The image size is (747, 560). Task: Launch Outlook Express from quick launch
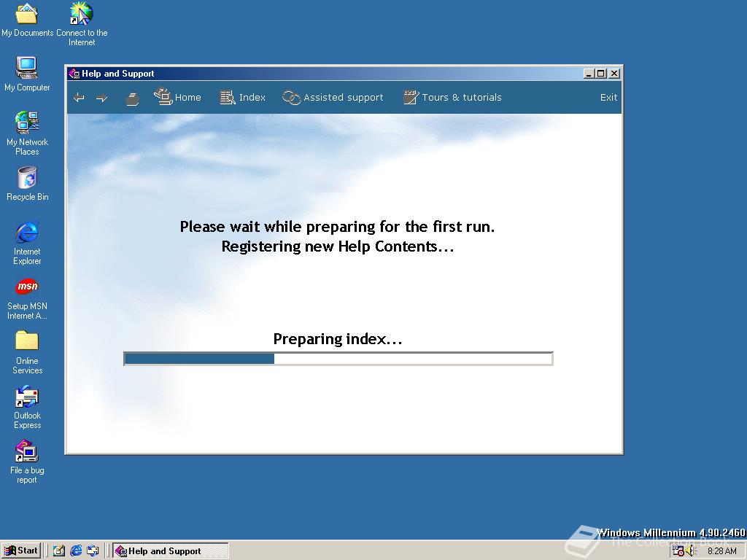[x=93, y=551]
